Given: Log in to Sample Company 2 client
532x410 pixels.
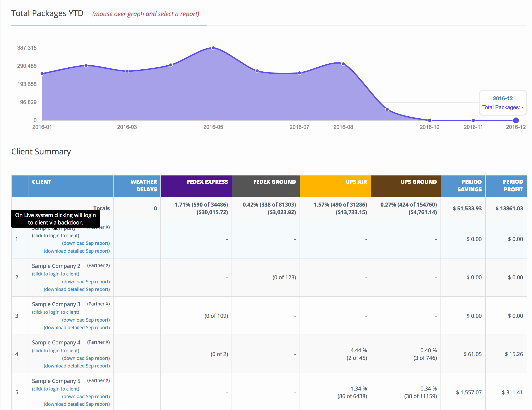Looking at the screenshot, I should tap(55, 274).
